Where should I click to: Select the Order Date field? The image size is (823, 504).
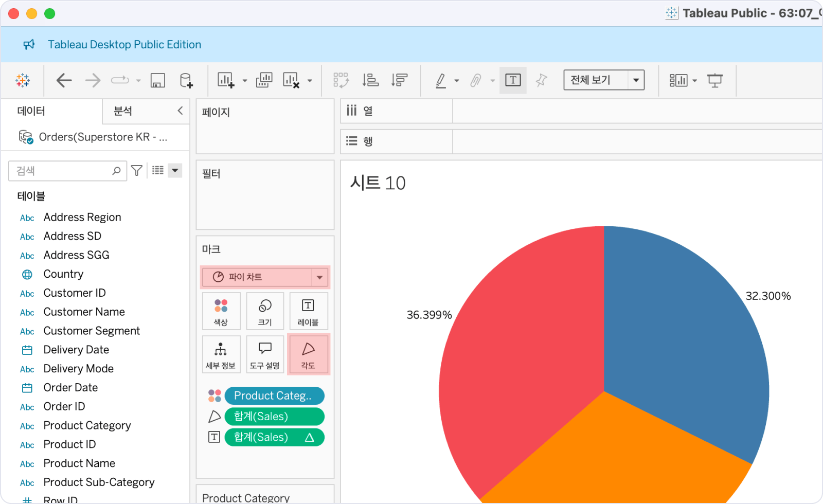point(70,388)
